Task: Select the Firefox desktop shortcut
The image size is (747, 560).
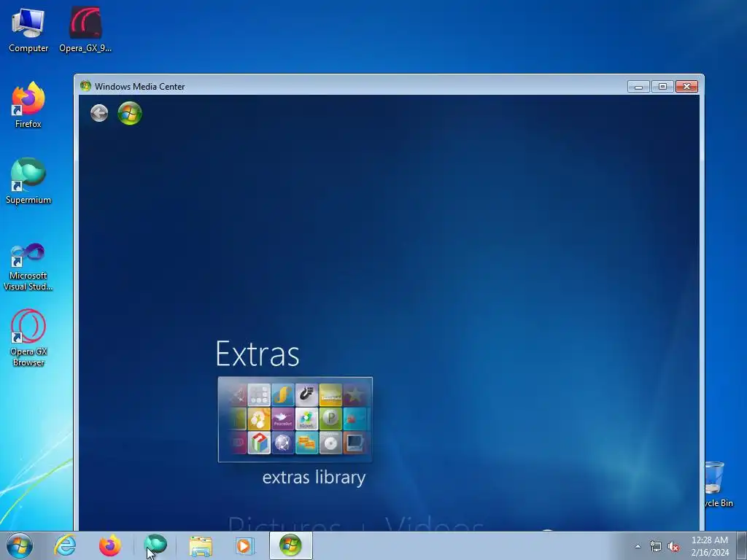Action: (28, 105)
